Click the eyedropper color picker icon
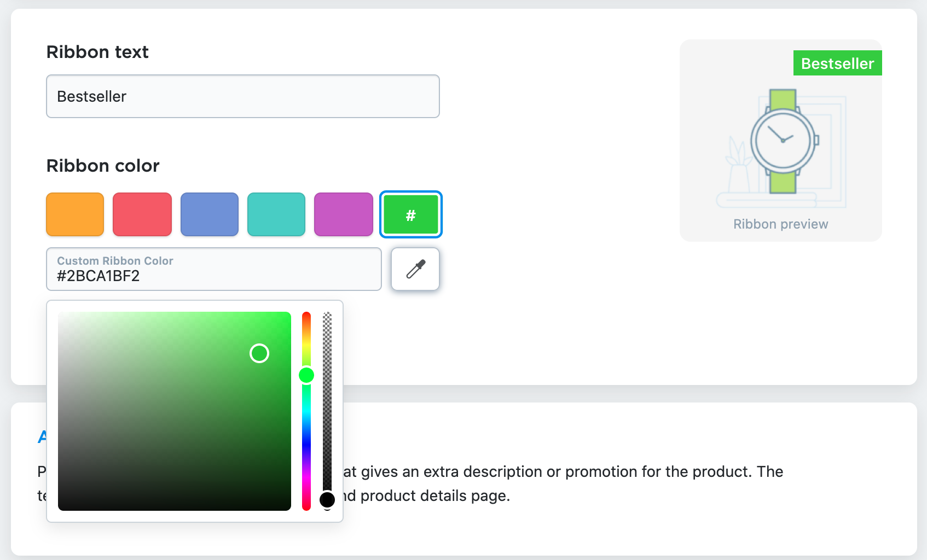The height and width of the screenshot is (560, 927). point(415,269)
